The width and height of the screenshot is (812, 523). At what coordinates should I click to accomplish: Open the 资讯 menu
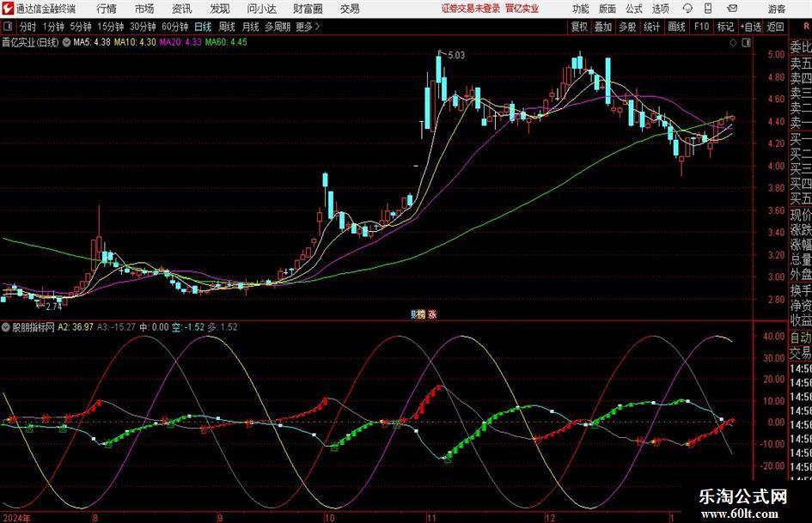(182, 9)
